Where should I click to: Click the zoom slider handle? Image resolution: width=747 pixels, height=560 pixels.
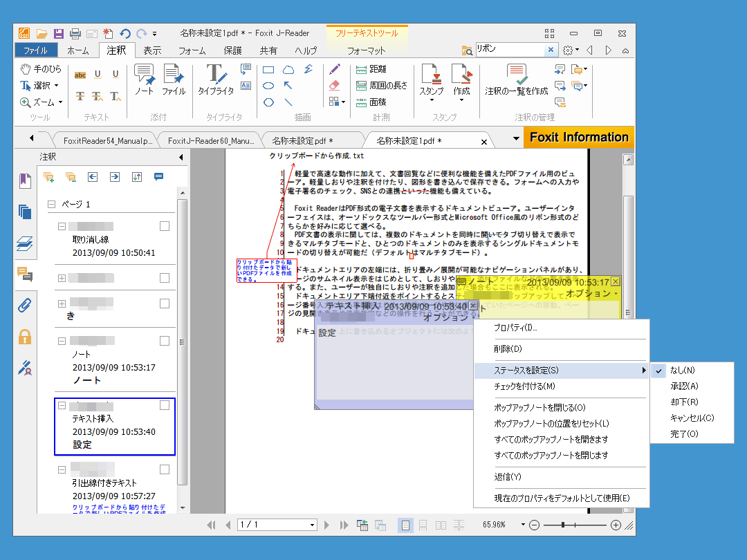click(563, 525)
